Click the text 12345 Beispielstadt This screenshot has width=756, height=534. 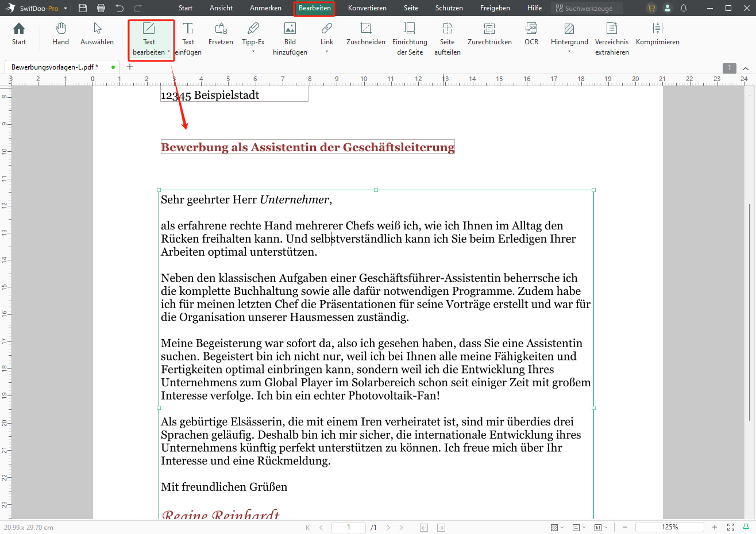210,95
